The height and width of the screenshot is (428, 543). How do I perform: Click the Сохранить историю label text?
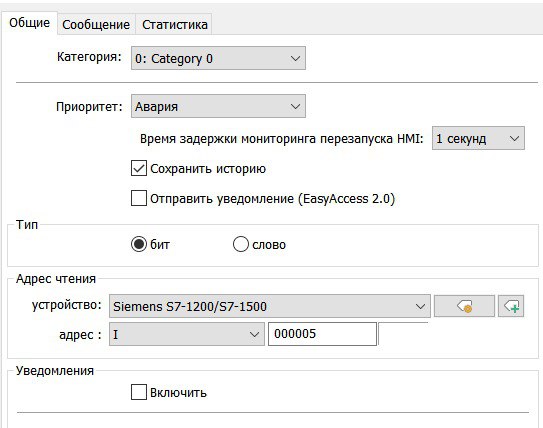[x=208, y=169]
